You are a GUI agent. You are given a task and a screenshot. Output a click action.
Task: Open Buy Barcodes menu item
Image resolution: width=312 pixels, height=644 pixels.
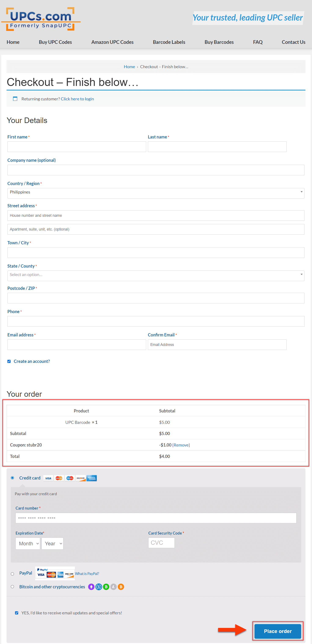[219, 42]
